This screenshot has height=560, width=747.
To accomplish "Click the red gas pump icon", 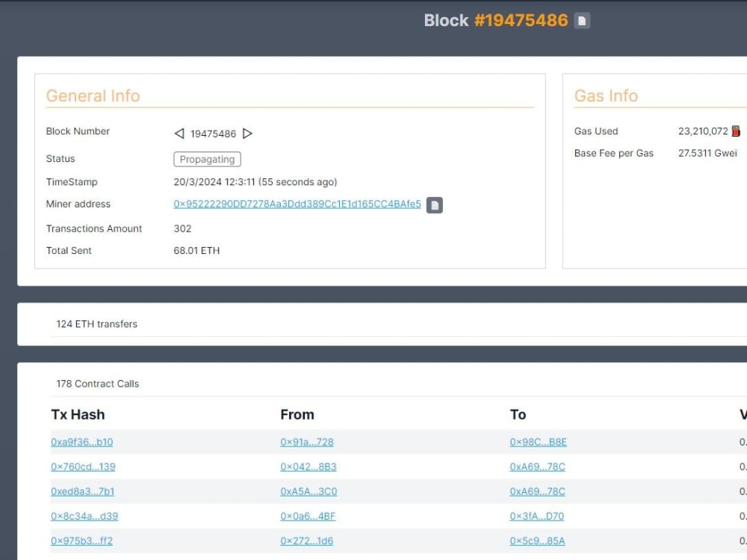I will pyautogui.click(x=736, y=131).
